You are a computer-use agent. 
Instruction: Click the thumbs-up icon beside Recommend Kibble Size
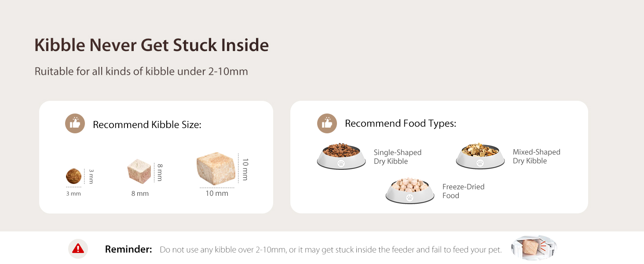[x=75, y=124]
